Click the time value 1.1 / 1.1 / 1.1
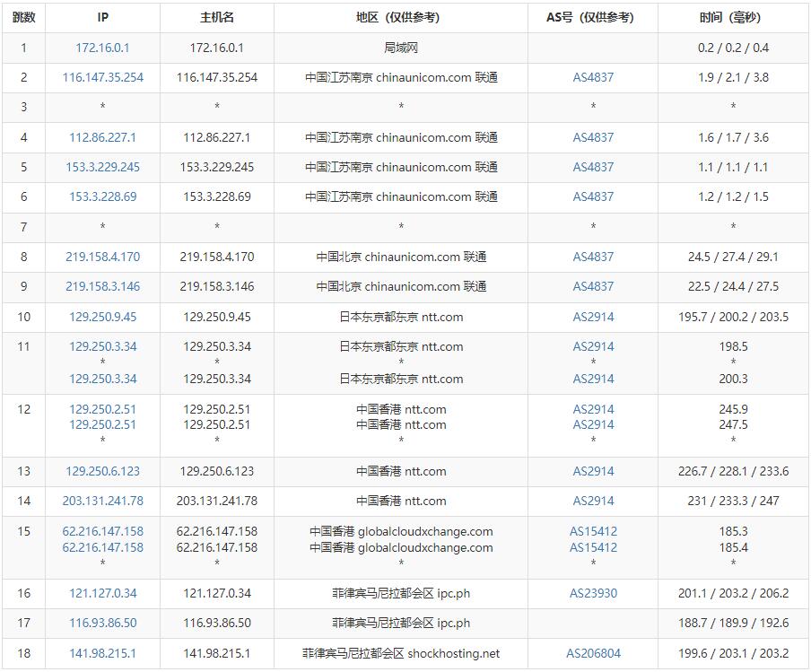Screen dimensions: 811x672 [733, 167]
